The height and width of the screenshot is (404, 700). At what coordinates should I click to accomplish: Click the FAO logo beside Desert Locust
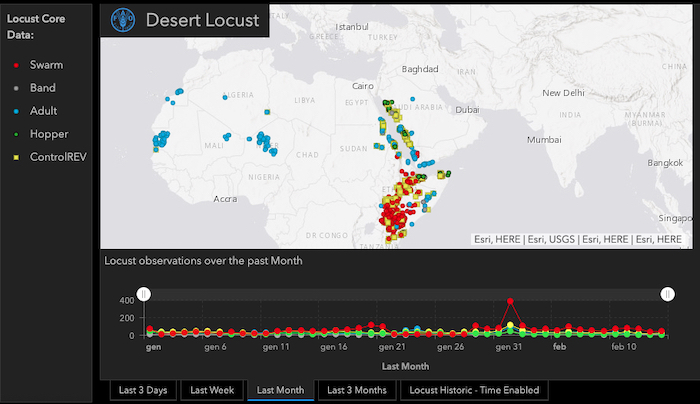(x=124, y=20)
